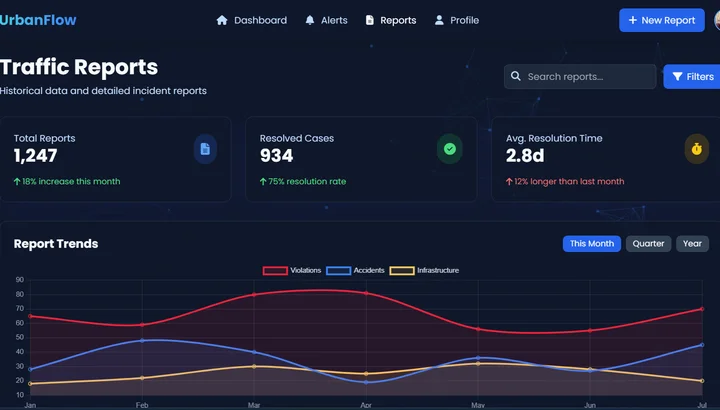Image resolution: width=720 pixels, height=410 pixels.
Task: Switch chart to Quarter view
Action: tap(648, 244)
